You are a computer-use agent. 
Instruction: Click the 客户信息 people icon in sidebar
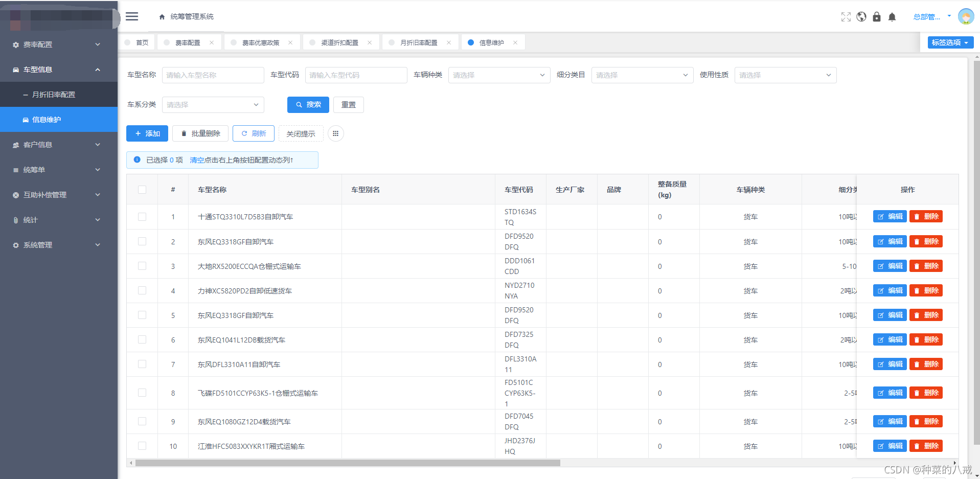(x=16, y=145)
